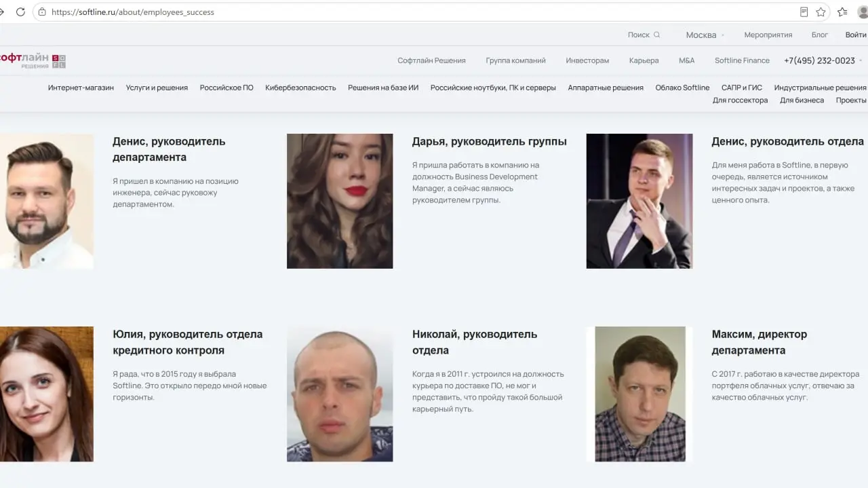Open Для бизнеса link
Viewport: 868px width, 488px height.
coord(802,100)
